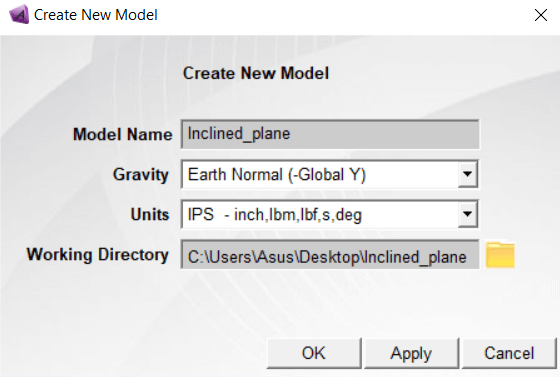Click the IPS inch,lbm,lbf,s,deg combo box
This screenshot has width=560, height=377.
[x=330, y=215]
